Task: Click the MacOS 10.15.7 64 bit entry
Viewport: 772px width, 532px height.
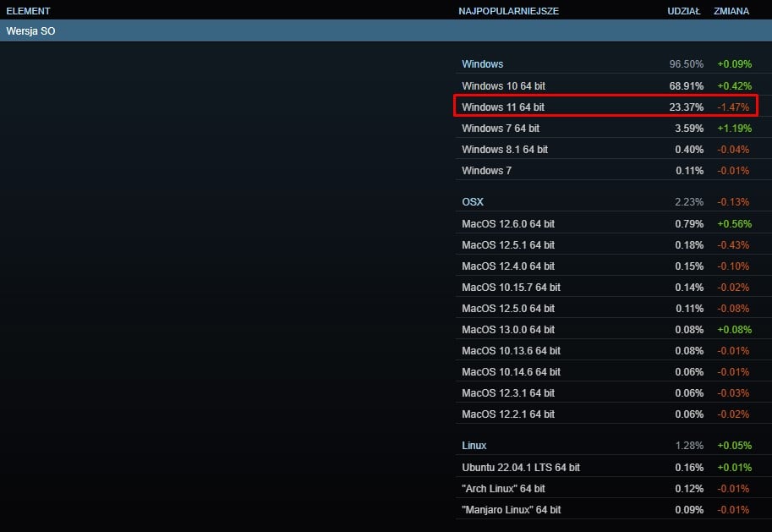Action: [x=511, y=288]
